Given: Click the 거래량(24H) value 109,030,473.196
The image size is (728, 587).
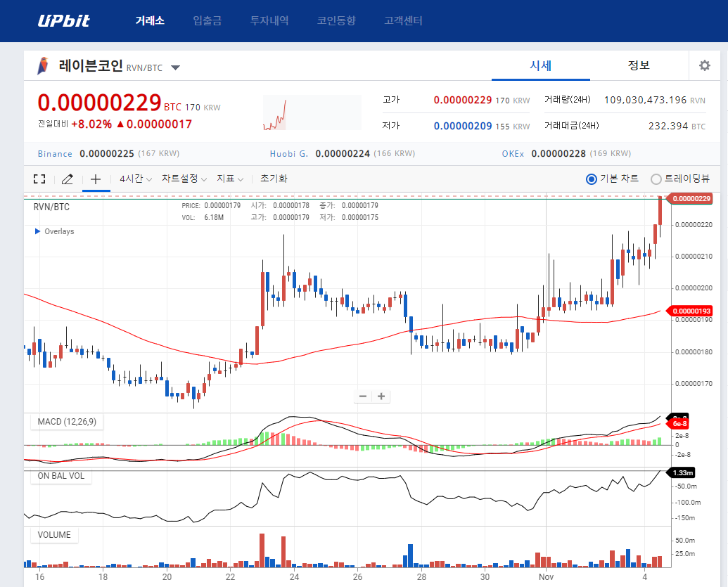Looking at the screenshot, I should (x=645, y=100).
